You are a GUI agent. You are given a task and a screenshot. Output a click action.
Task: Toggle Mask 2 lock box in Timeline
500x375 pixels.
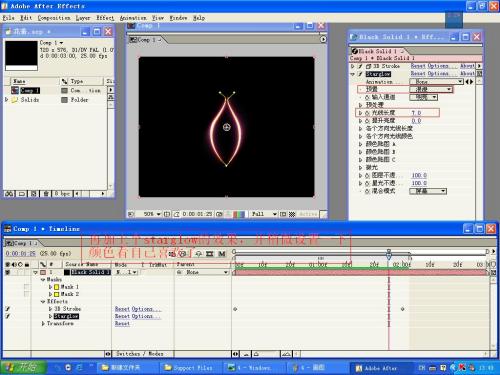click(26, 294)
